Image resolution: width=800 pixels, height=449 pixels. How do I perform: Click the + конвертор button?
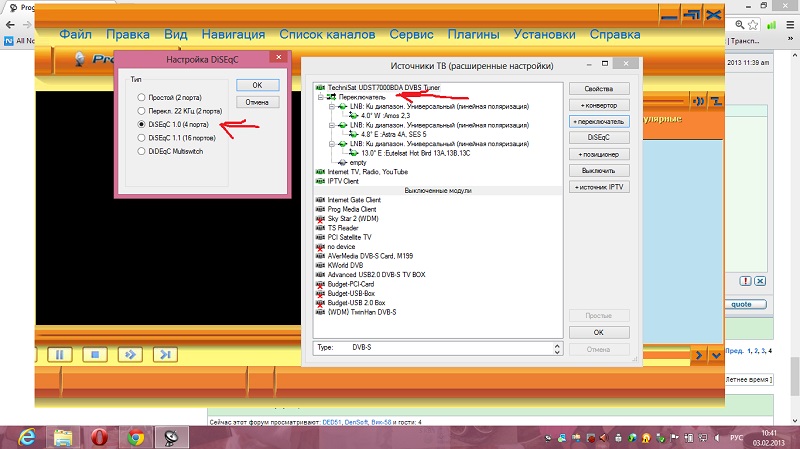coord(598,105)
